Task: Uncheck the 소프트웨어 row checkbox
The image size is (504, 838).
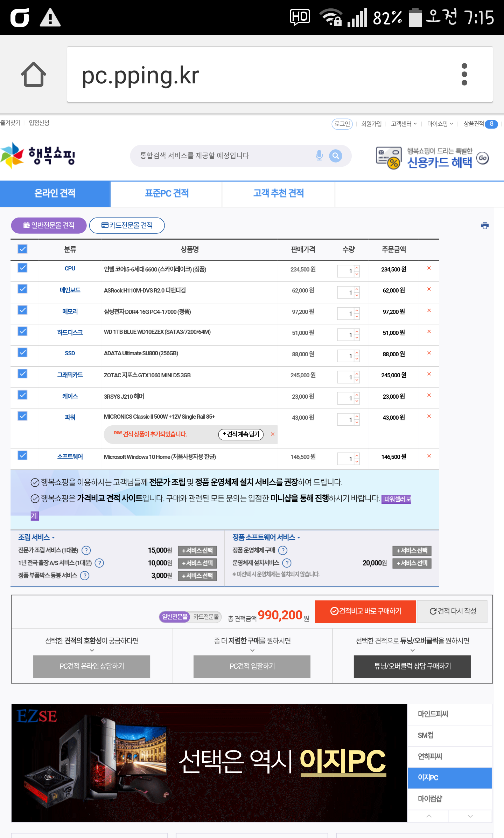Action: [x=22, y=455]
